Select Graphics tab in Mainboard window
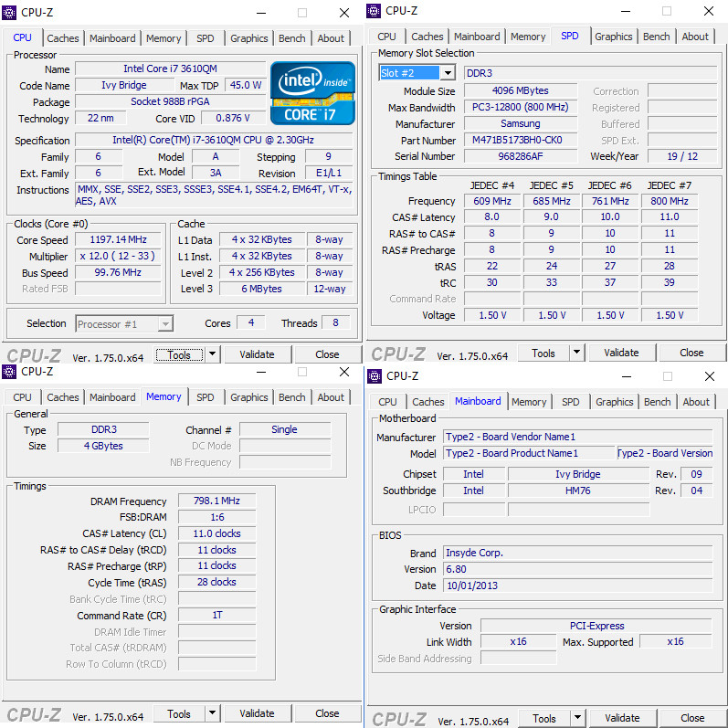This screenshot has width=728, height=728. pyautogui.click(x=614, y=402)
